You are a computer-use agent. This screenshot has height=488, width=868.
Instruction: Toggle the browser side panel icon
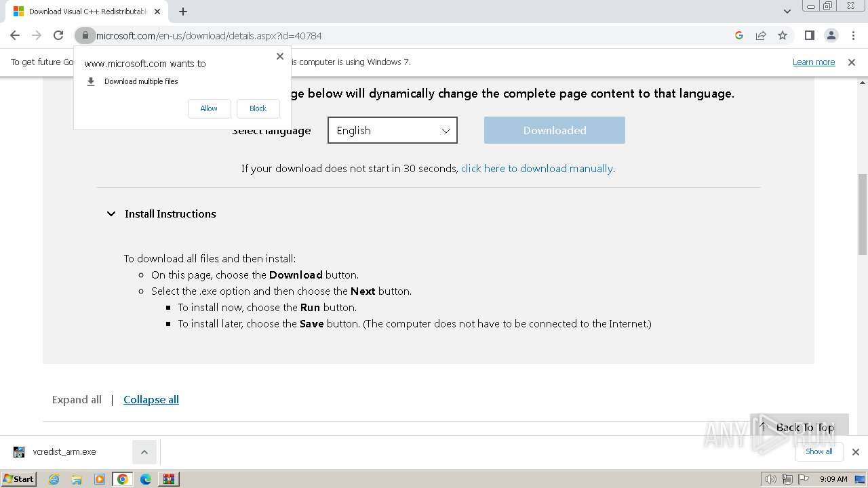pyautogui.click(x=809, y=35)
